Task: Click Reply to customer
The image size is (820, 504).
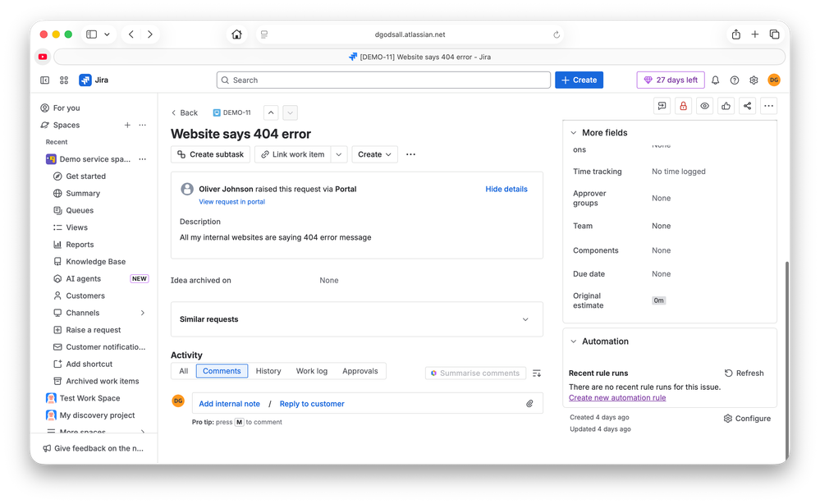Action: pyautogui.click(x=312, y=404)
